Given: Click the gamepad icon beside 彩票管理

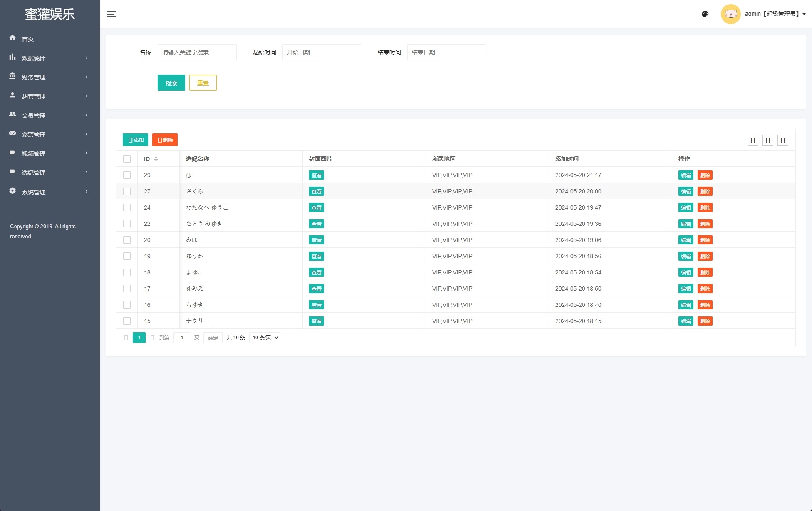Looking at the screenshot, I should pos(12,133).
